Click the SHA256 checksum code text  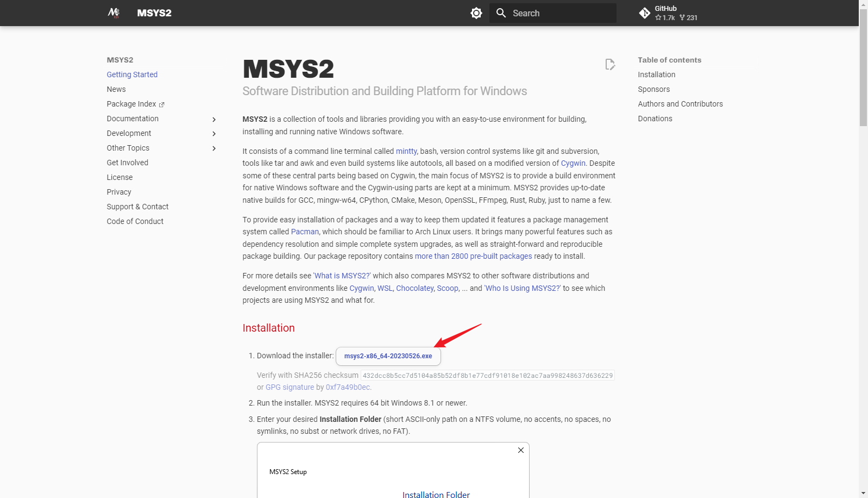click(x=488, y=376)
